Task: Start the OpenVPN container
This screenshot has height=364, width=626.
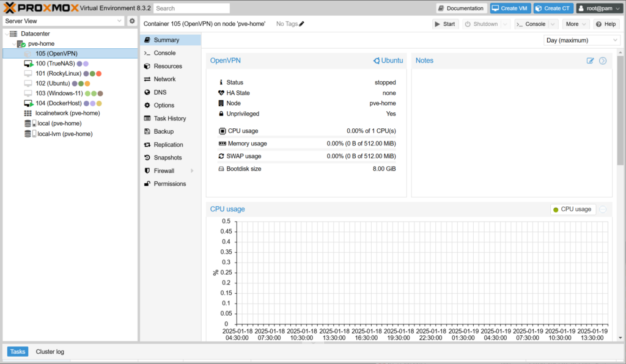Action: 445,24
